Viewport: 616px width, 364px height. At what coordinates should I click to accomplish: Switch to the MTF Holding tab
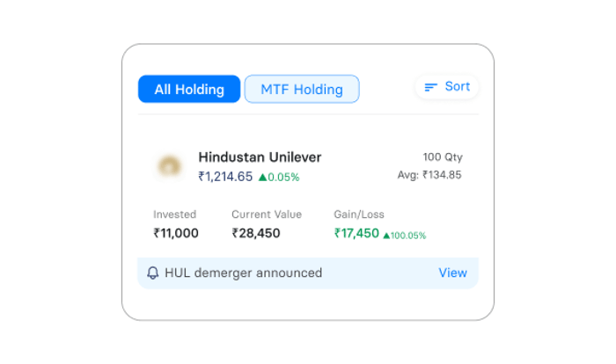(x=302, y=89)
